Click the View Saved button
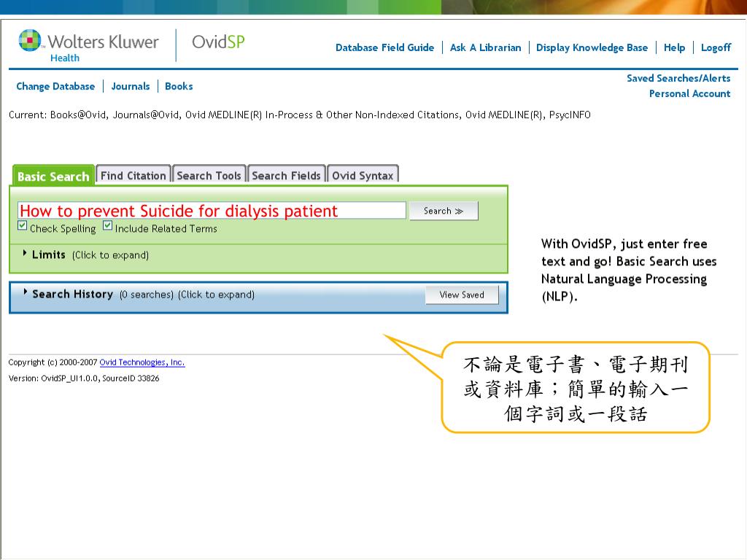 pos(462,295)
